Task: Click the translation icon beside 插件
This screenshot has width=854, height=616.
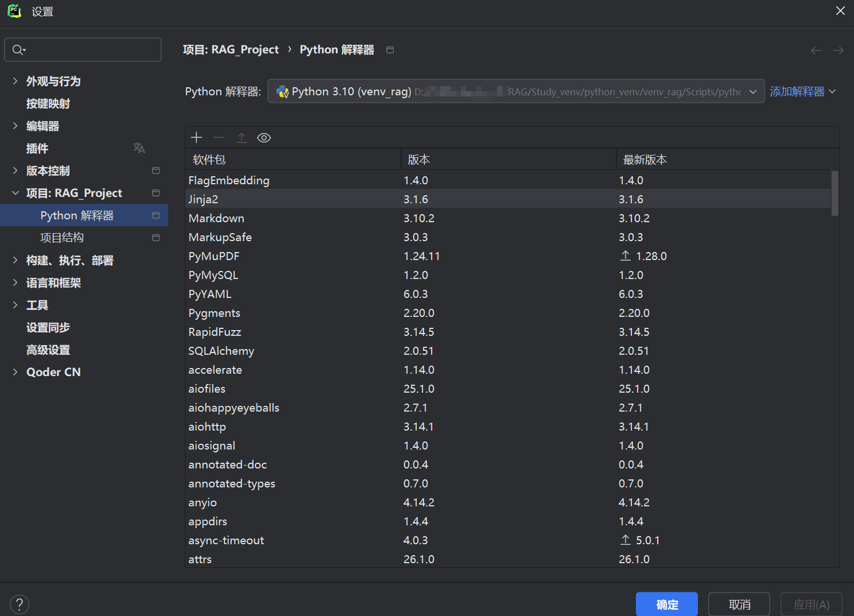Action: click(139, 148)
